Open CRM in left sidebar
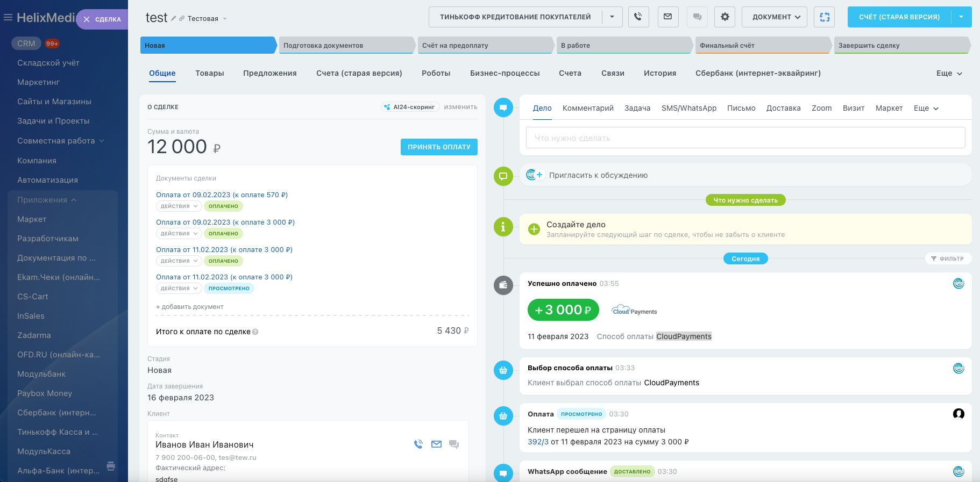 coord(26,44)
